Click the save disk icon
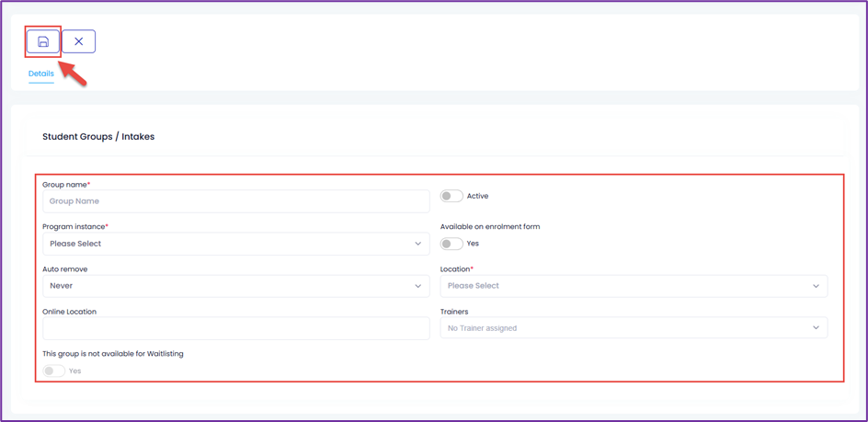Screen dimensions: 868x422 (43, 41)
